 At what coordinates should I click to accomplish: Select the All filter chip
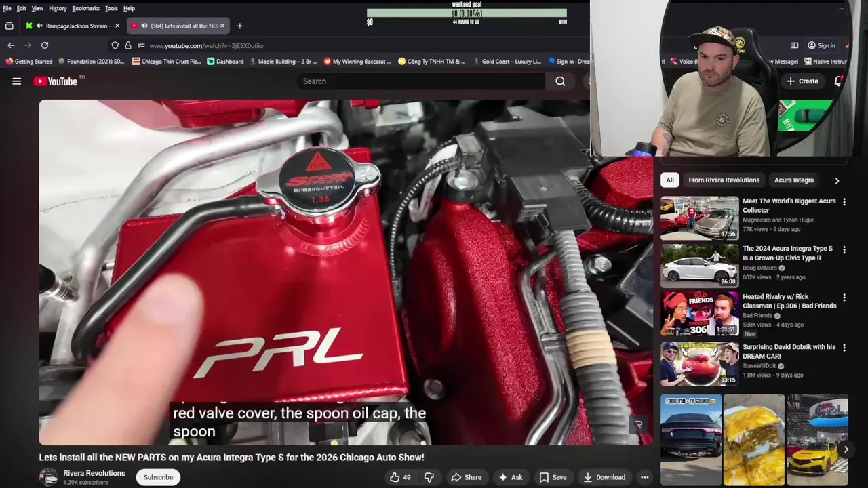click(x=670, y=180)
